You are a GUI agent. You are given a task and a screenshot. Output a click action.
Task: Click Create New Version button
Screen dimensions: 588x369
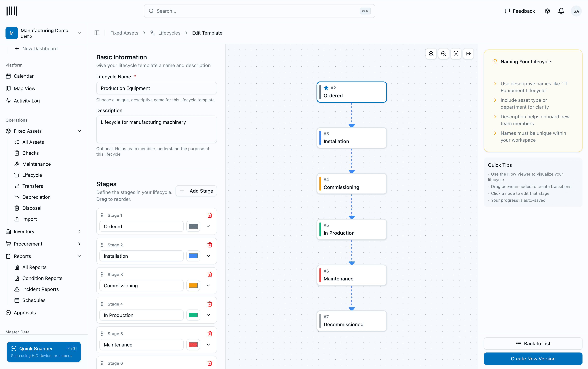click(533, 359)
